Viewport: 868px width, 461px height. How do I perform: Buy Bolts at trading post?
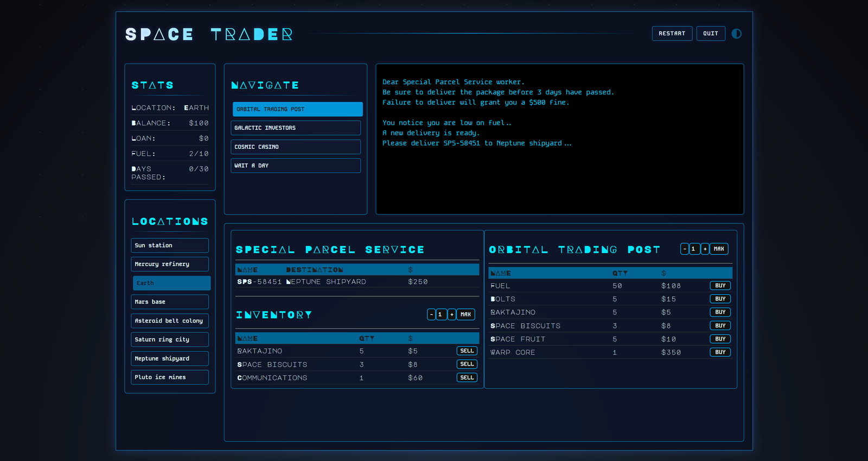coord(720,299)
